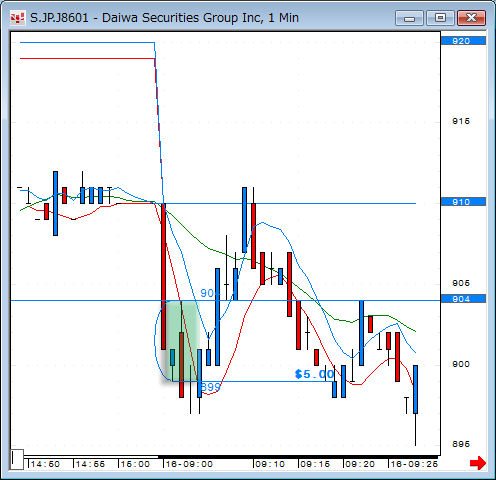Image resolution: width=496 pixels, height=480 pixels.
Task: Click the 09:15 time axis label
Action: pyautogui.click(x=315, y=464)
